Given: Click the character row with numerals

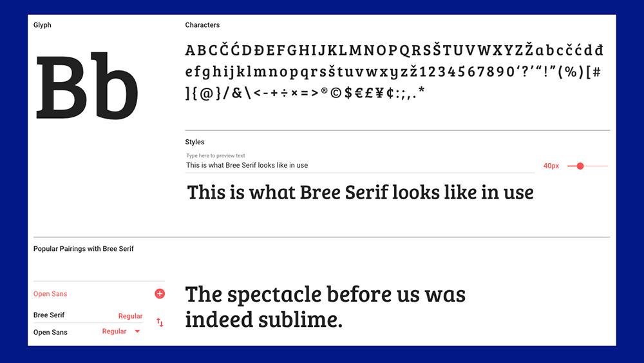Looking at the screenshot, I should click(x=393, y=72).
